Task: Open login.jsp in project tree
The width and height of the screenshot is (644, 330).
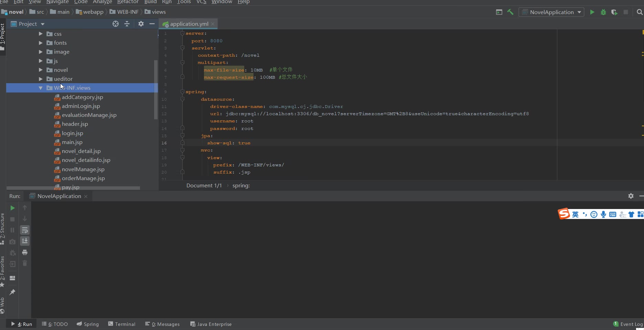Action: 72,133
